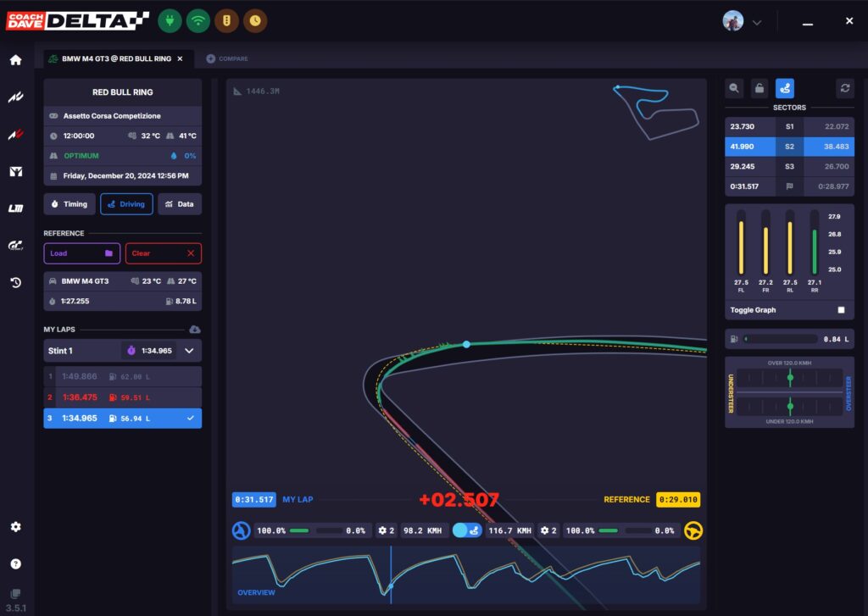Go to the Home page in sidebar
Screen dimensions: 868x616
click(x=15, y=60)
